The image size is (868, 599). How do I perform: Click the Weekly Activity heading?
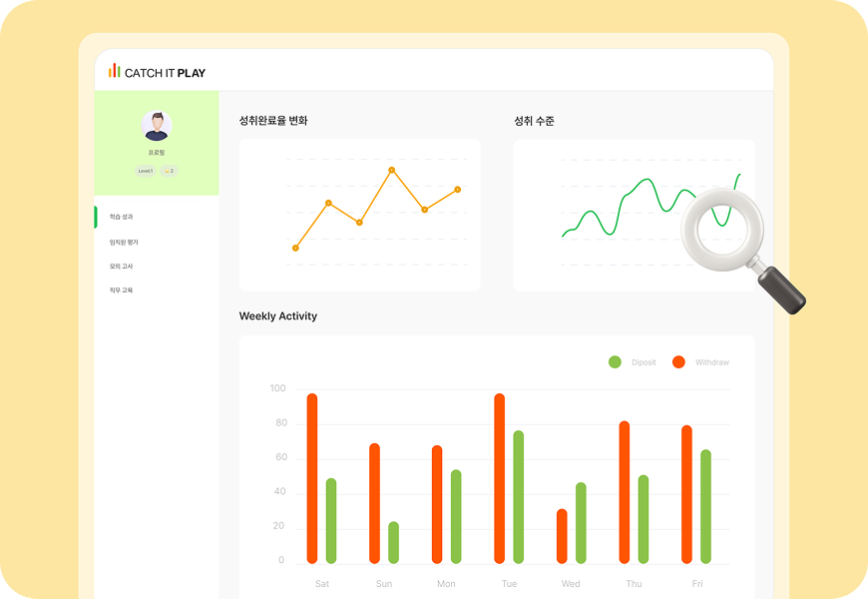pyautogui.click(x=278, y=316)
